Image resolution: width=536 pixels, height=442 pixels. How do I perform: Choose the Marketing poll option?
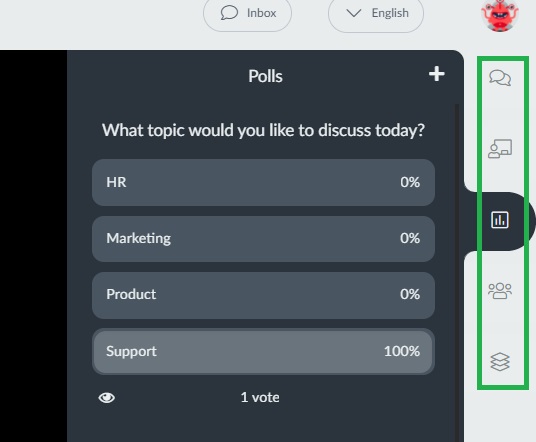tap(263, 239)
